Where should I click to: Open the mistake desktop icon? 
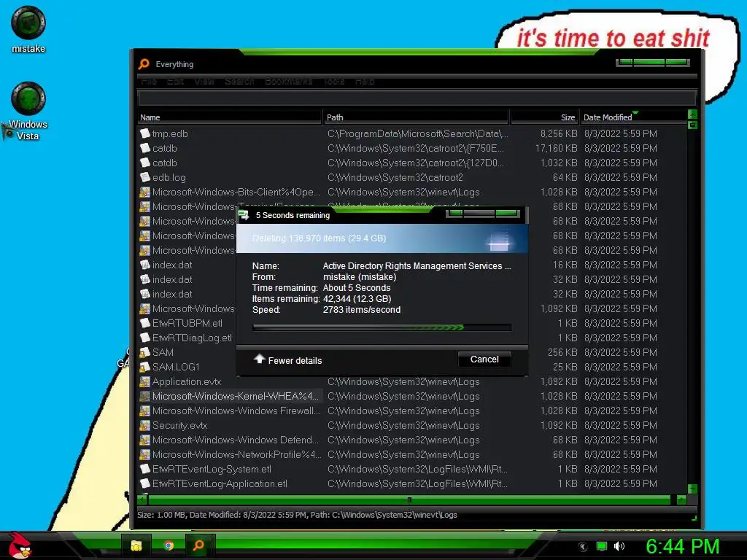click(x=28, y=29)
